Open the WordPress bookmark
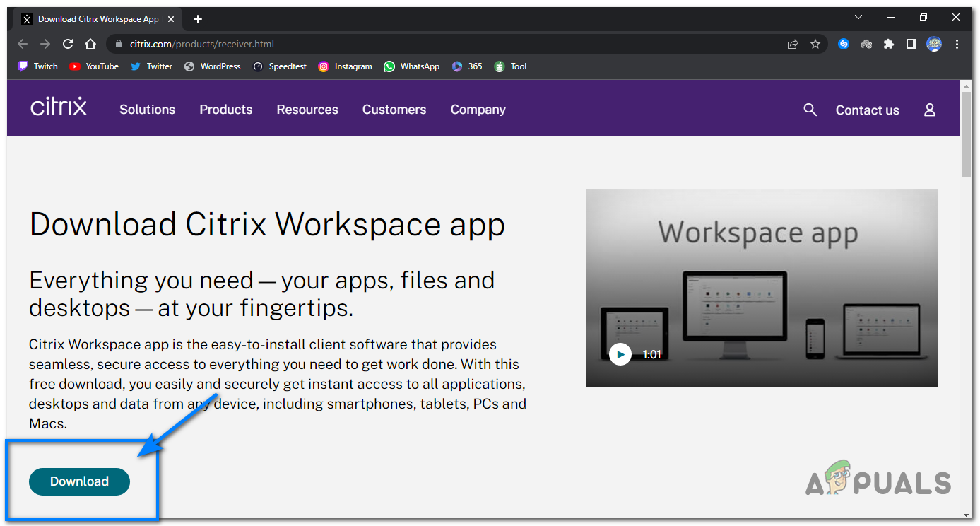Image resolution: width=980 pixels, height=526 pixels. pyautogui.click(x=212, y=66)
